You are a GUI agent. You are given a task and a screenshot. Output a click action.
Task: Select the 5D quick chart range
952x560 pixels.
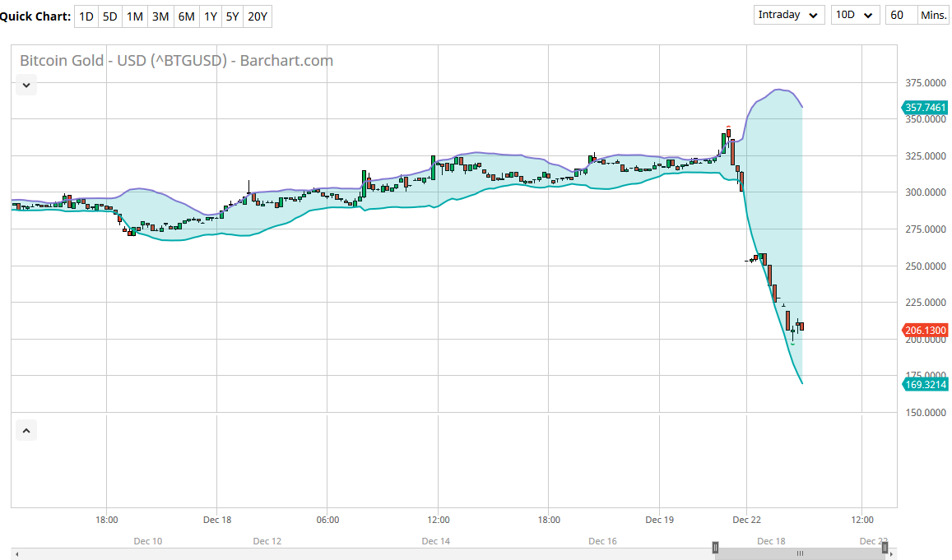point(110,16)
